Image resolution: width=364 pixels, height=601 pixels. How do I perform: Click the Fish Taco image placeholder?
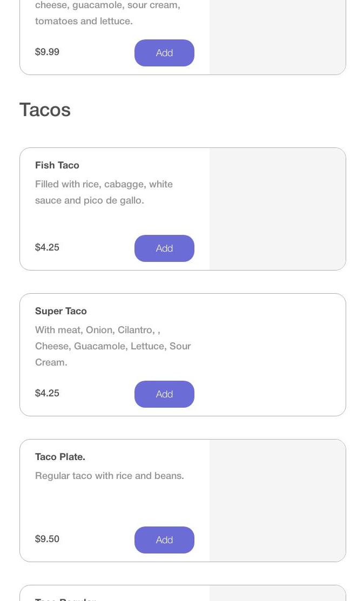click(278, 209)
